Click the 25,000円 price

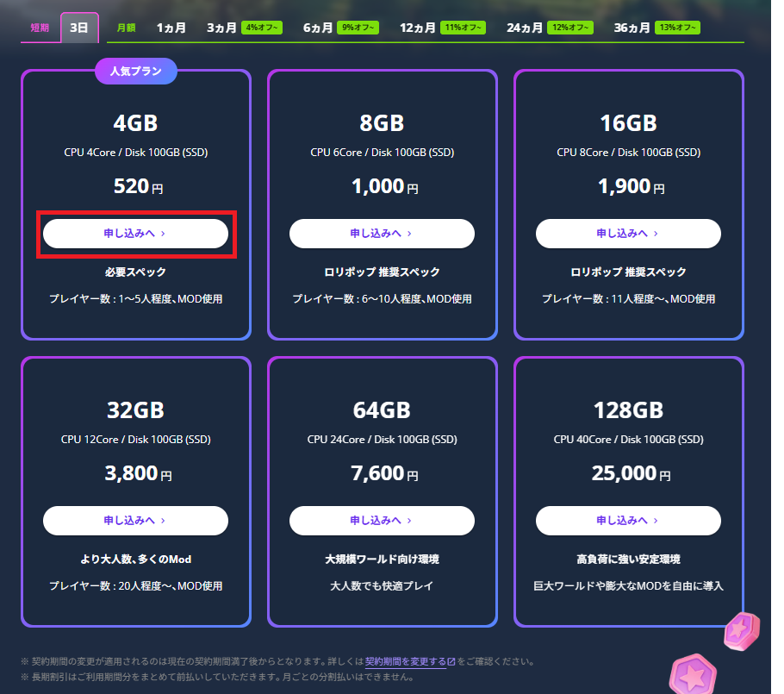pyautogui.click(x=631, y=474)
